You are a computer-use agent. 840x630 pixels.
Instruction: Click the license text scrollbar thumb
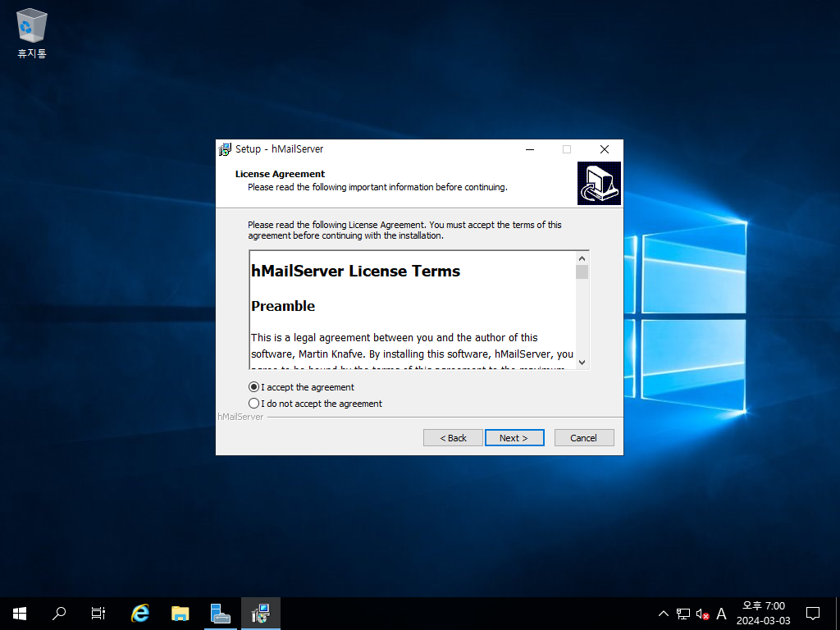click(582, 272)
